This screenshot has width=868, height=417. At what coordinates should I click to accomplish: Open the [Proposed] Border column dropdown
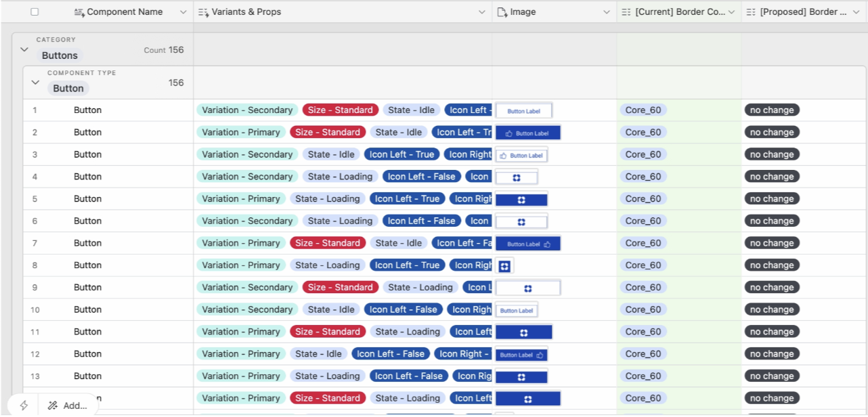(x=856, y=12)
